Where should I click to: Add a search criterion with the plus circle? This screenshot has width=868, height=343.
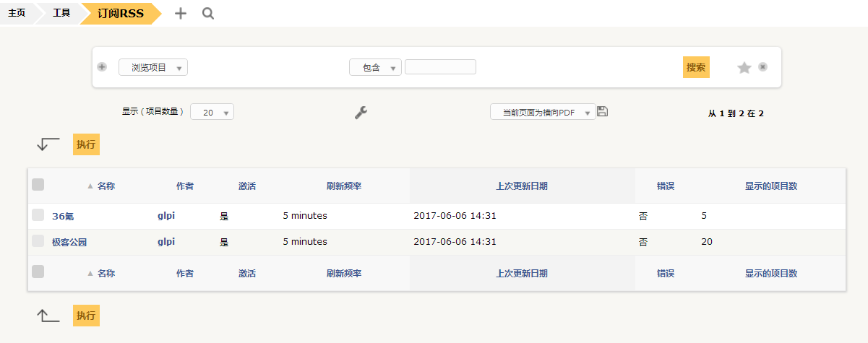pos(102,67)
